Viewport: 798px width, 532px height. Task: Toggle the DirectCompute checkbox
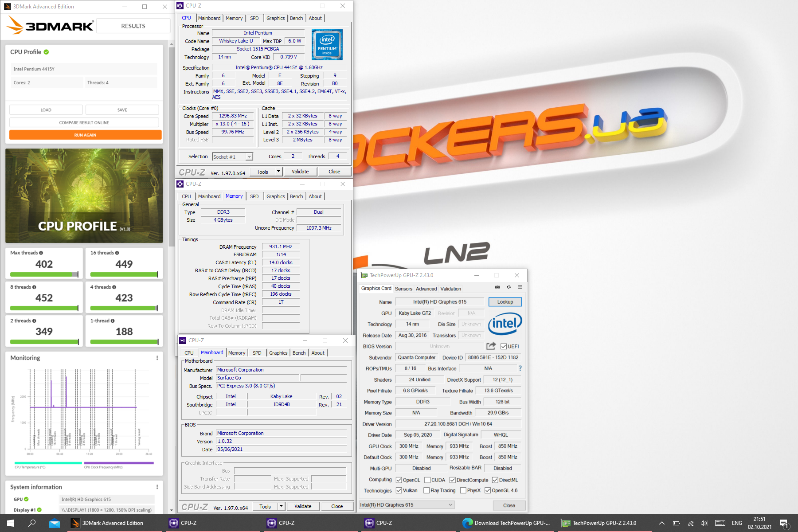[452, 480]
